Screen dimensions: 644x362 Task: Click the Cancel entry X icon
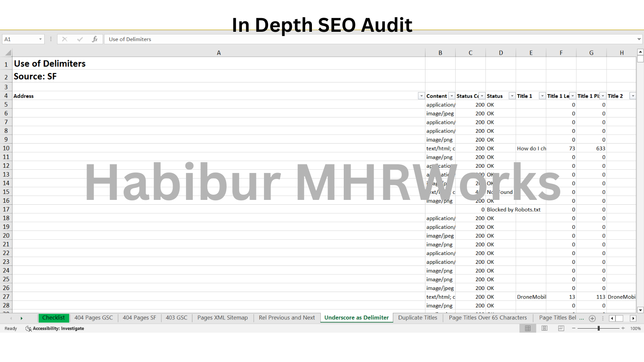[x=64, y=39]
